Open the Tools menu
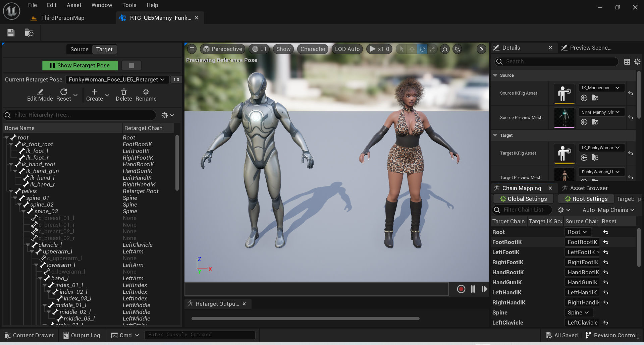Screen dimensions: 644x345 [129, 5]
